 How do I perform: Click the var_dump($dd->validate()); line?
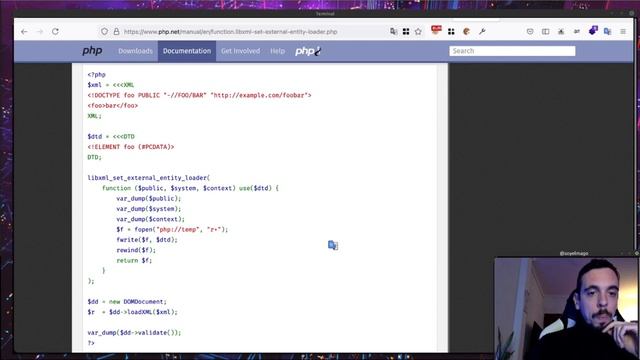pyautogui.click(x=134, y=333)
